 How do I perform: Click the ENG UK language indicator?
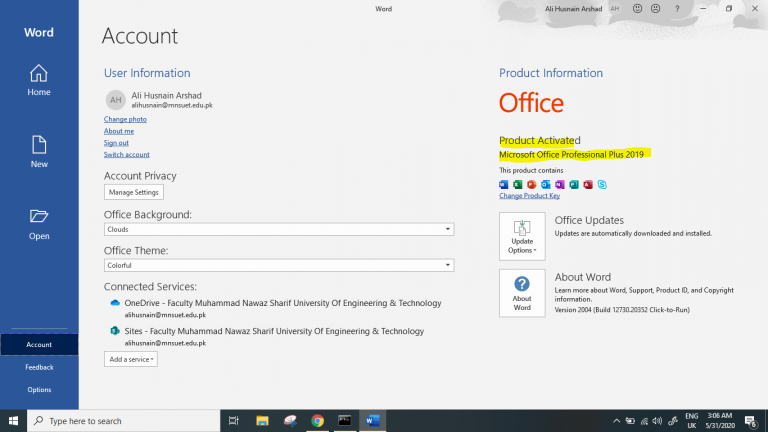(x=692, y=421)
